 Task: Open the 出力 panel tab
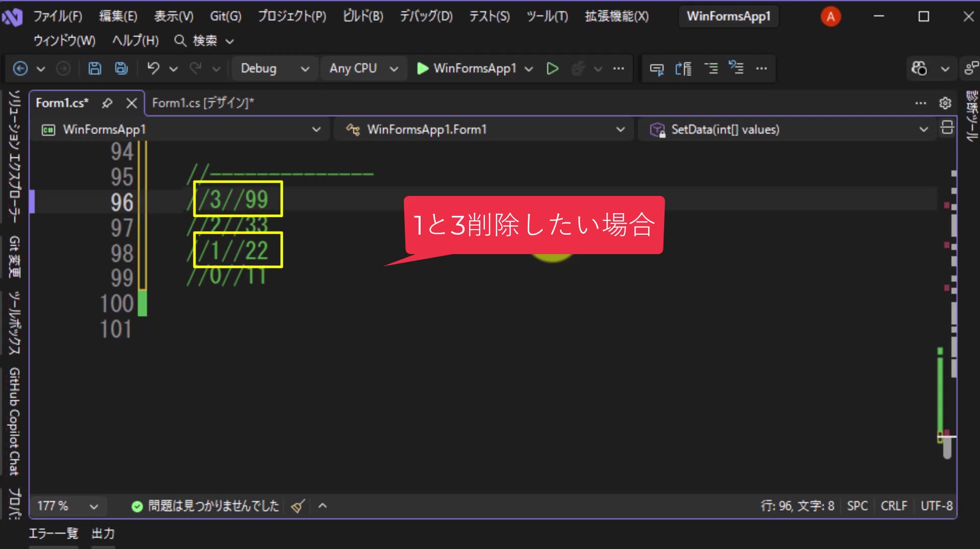point(103,534)
